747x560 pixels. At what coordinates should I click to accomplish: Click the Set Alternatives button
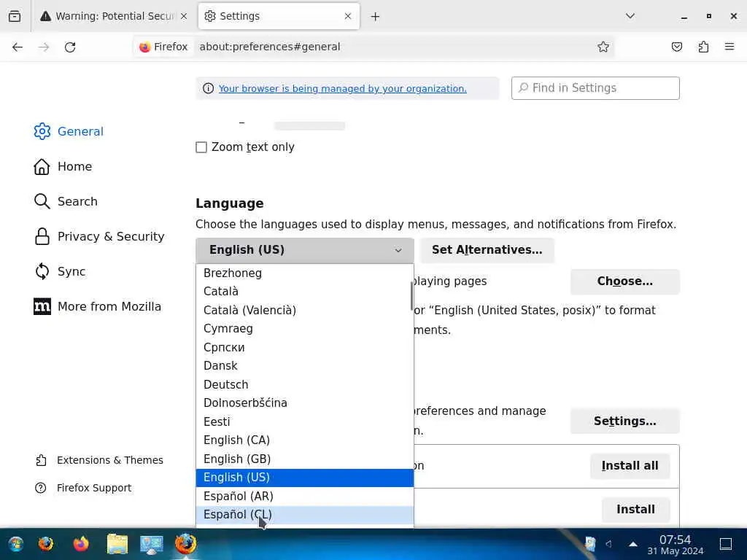(x=487, y=250)
